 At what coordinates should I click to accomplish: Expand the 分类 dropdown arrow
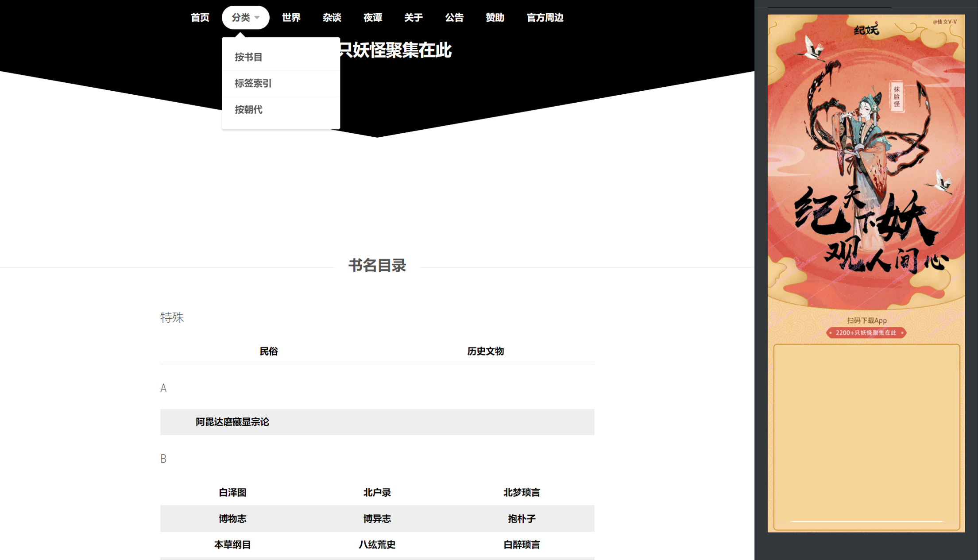coord(257,18)
